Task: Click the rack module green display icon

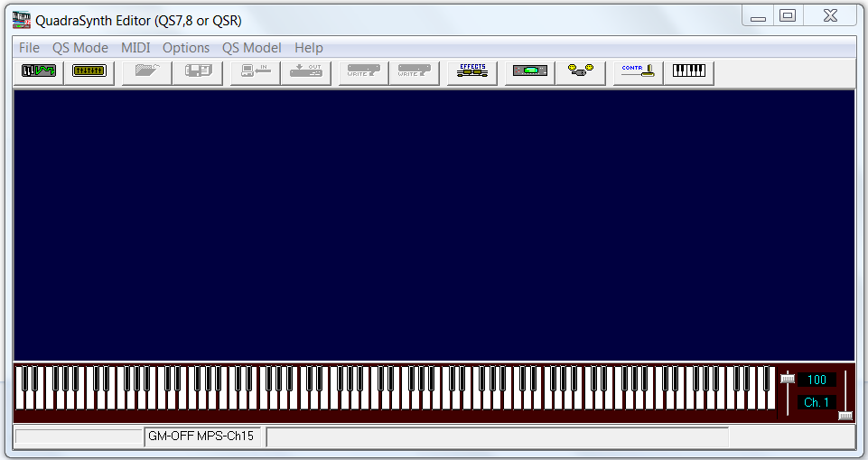Action: 529,71
